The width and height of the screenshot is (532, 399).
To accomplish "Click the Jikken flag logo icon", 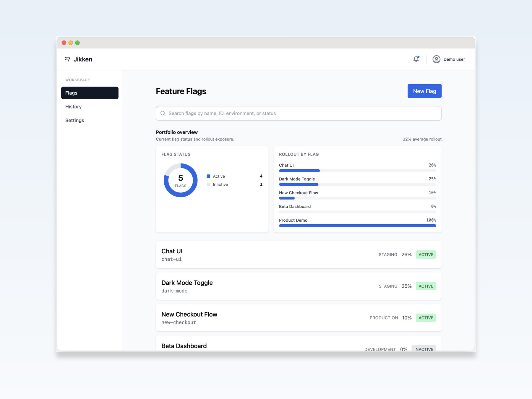I will point(67,59).
